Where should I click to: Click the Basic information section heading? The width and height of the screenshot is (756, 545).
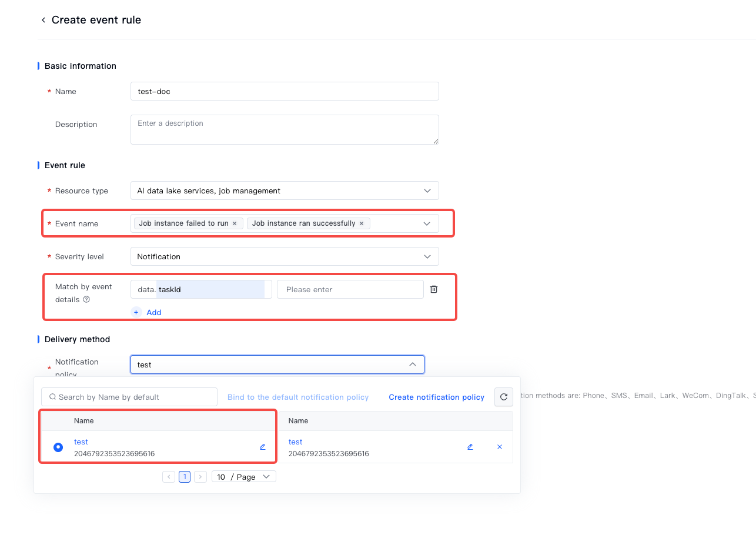pyautogui.click(x=81, y=66)
